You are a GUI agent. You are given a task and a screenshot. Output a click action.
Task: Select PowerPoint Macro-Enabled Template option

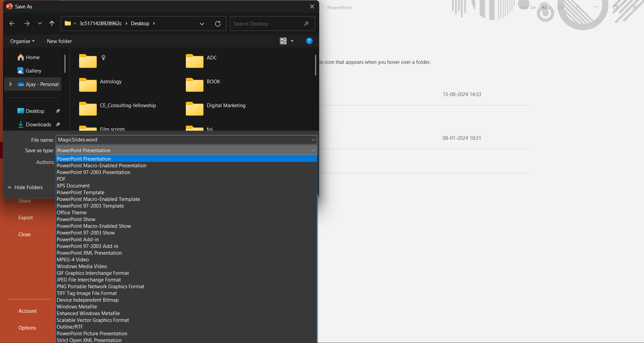pos(186,199)
